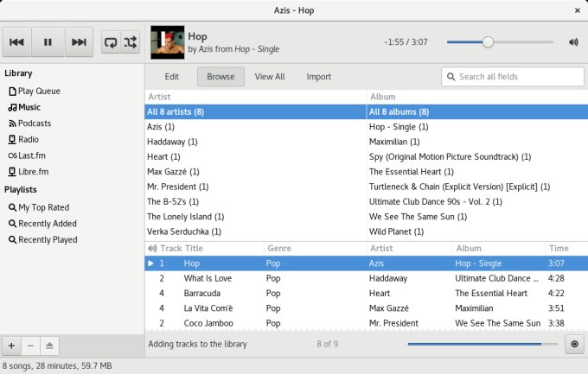This screenshot has height=374, width=588.
Task: Skip to the next track
Action: tap(79, 41)
